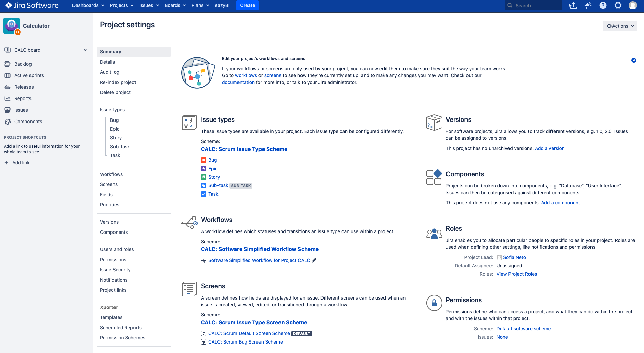Screen dimensions: 644x353
Task: Open Software Simplified Workflow for Project CALC
Action: pos(259,260)
